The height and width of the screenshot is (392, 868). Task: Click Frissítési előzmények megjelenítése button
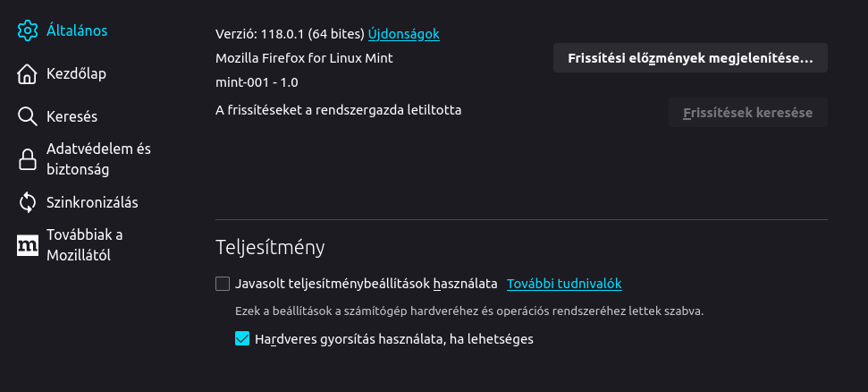coord(690,58)
